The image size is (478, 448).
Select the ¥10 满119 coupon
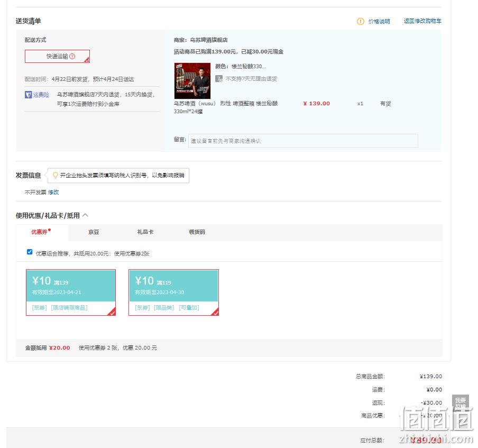[x=174, y=292]
